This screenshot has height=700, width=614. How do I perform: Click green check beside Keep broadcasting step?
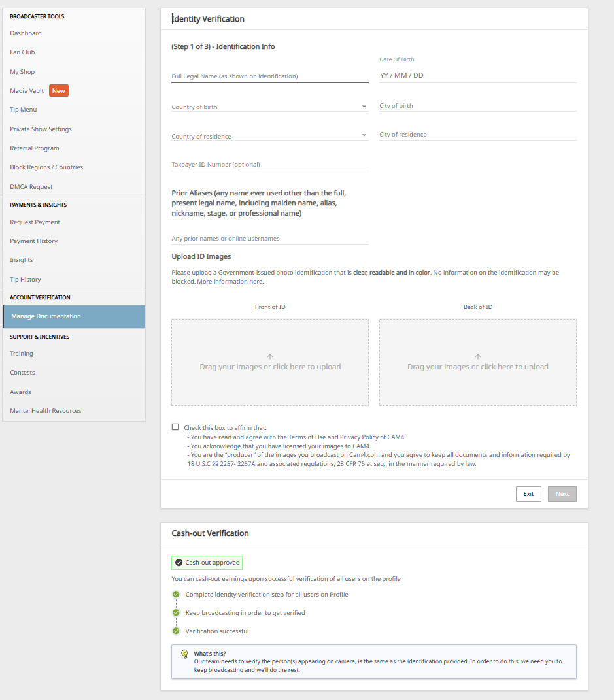176,613
